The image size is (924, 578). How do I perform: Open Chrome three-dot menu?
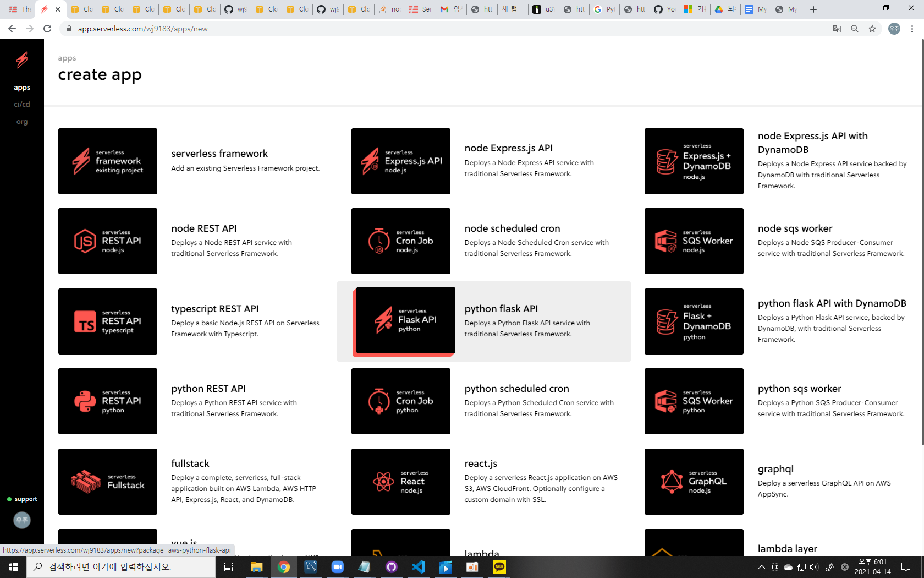[912, 29]
